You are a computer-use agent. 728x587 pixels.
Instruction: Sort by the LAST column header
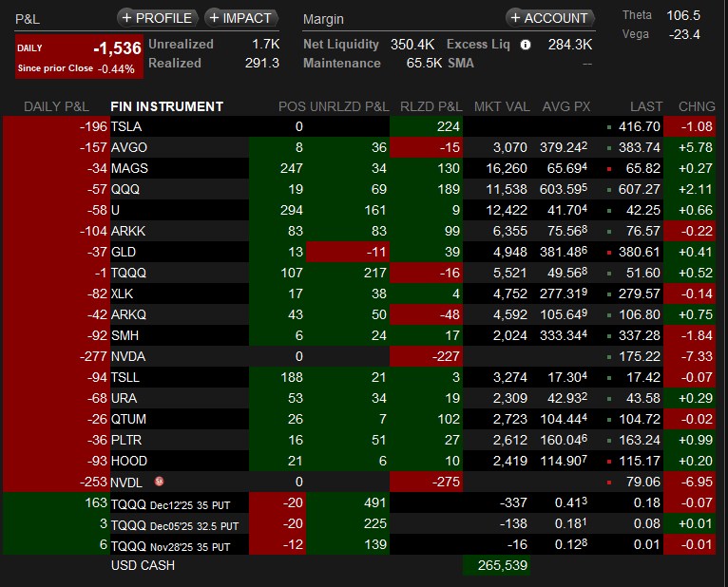646,106
